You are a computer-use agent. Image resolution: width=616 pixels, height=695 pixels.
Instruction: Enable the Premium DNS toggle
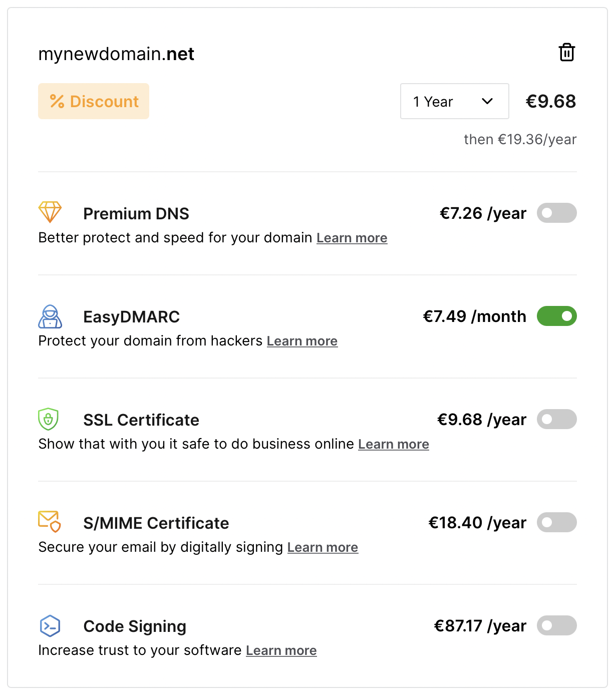tap(556, 213)
